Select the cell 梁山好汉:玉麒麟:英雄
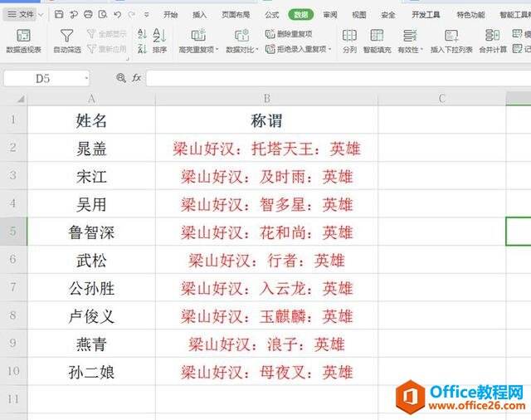Image resolution: width=531 pixels, height=420 pixels. [x=266, y=315]
